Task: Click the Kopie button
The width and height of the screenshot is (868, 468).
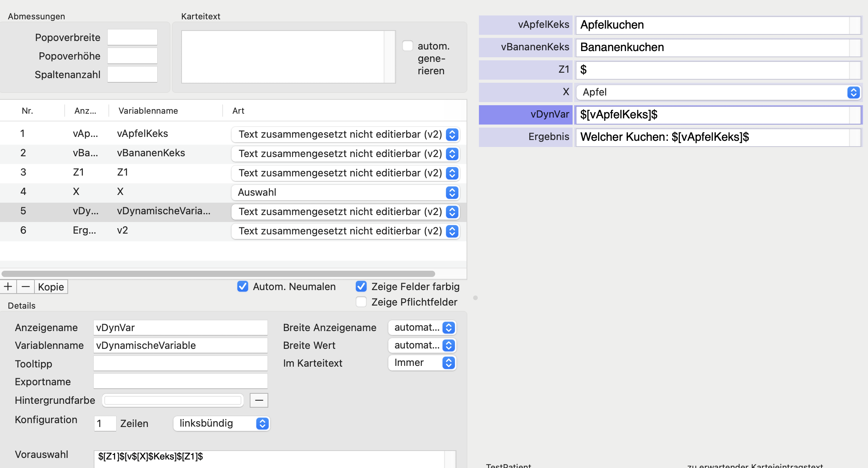Action: click(51, 287)
